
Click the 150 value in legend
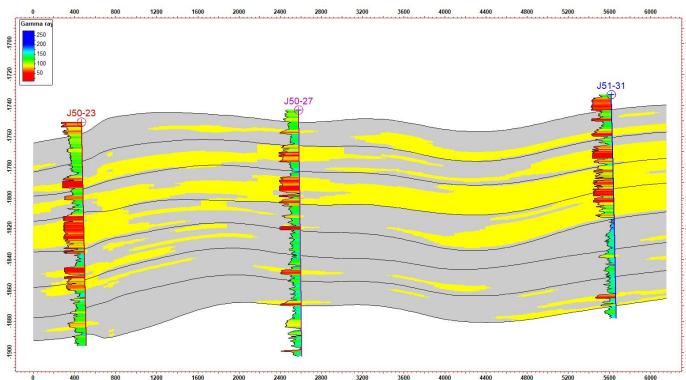point(41,54)
